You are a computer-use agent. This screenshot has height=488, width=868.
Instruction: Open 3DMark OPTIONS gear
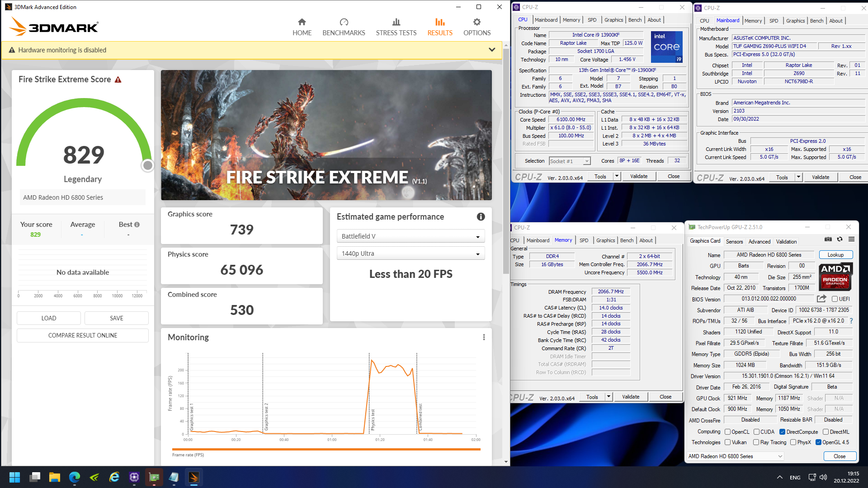pyautogui.click(x=477, y=27)
